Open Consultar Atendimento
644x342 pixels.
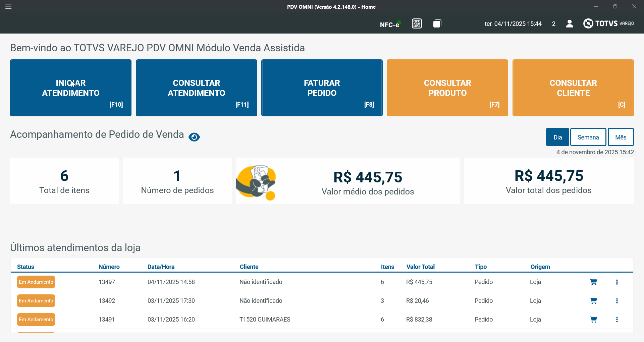[x=197, y=88]
